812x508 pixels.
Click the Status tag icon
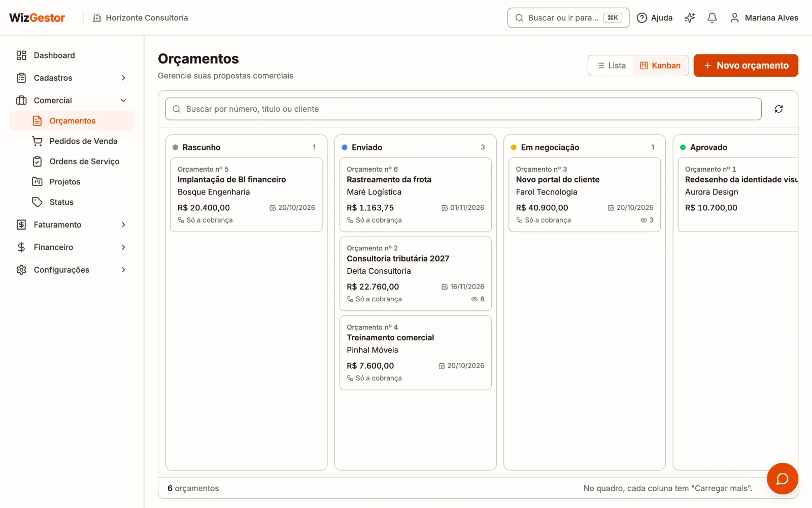point(37,202)
